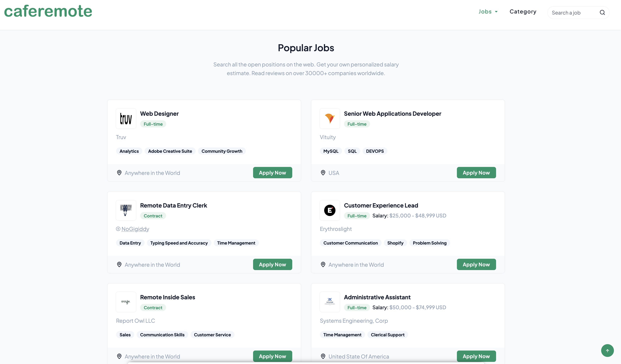Expand the Jobs dropdown menu
Image resolution: width=621 pixels, height=364 pixels.
click(496, 11)
